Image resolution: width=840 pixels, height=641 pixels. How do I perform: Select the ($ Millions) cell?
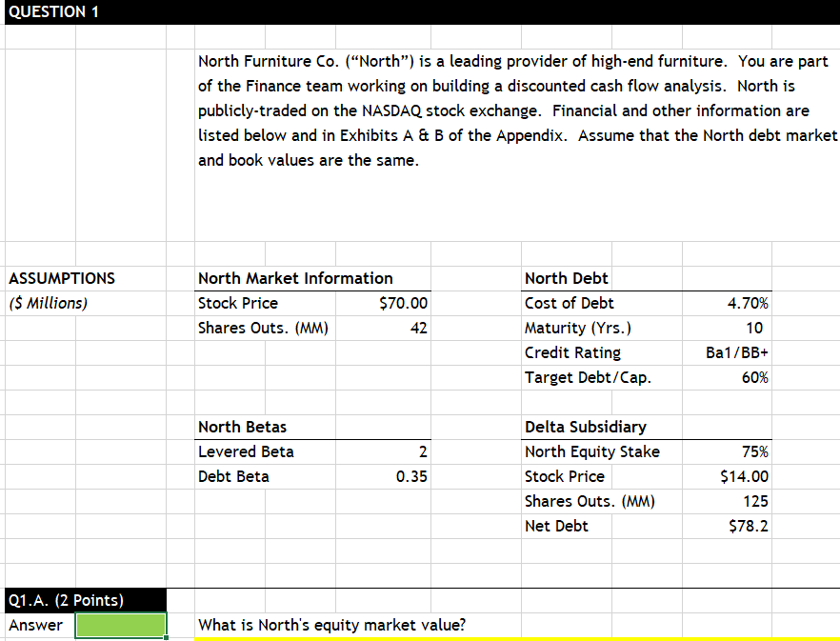[49, 303]
